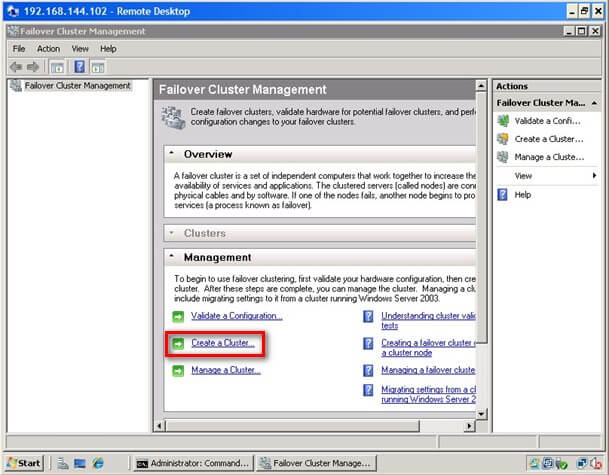Image resolution: width=609 pixels, height=475 pixels.
Task: Click the horizontal scrollbar right arrow
Action: coord(469,426)
